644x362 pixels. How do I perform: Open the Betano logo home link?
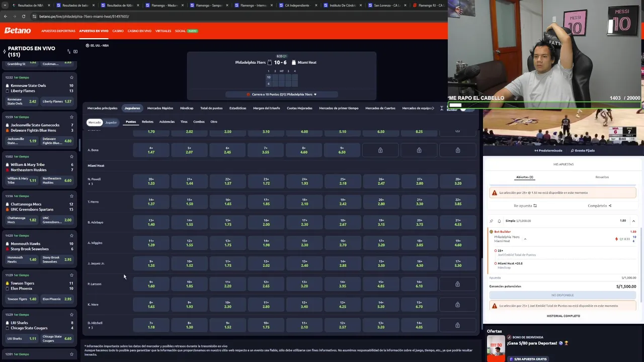(18, 31)
